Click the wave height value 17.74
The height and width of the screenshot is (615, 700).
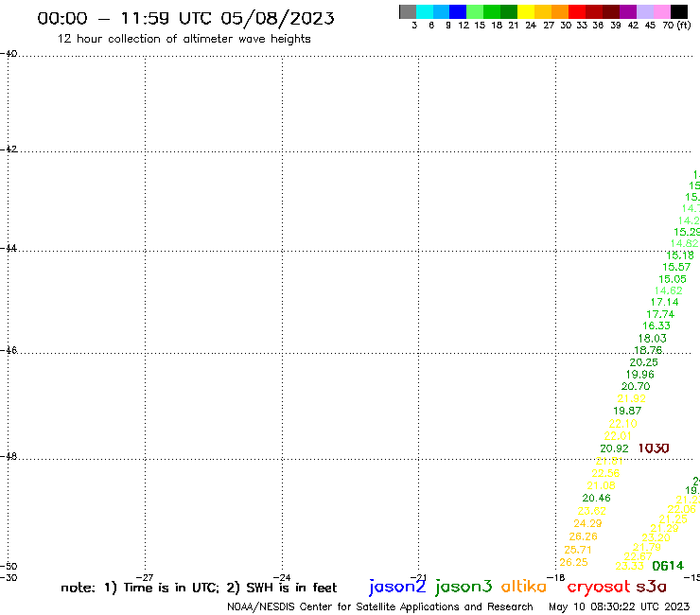tap(660, 314)
